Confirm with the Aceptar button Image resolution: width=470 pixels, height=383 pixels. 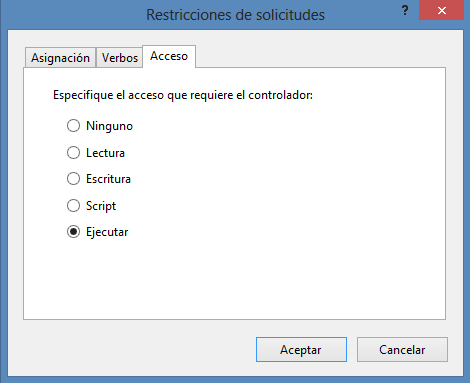(x=301, y=350)
